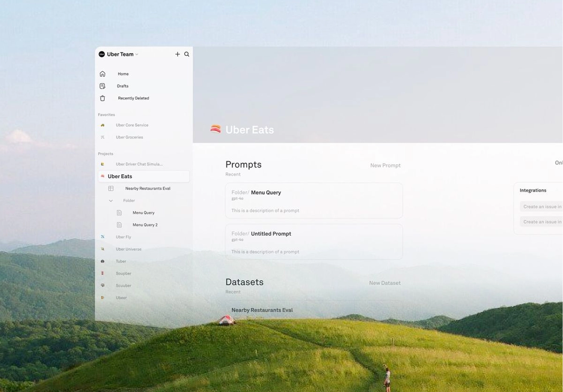Go to Home in sidebar
The width and height of the screenshot is (563, 392).
click(123, 74)
